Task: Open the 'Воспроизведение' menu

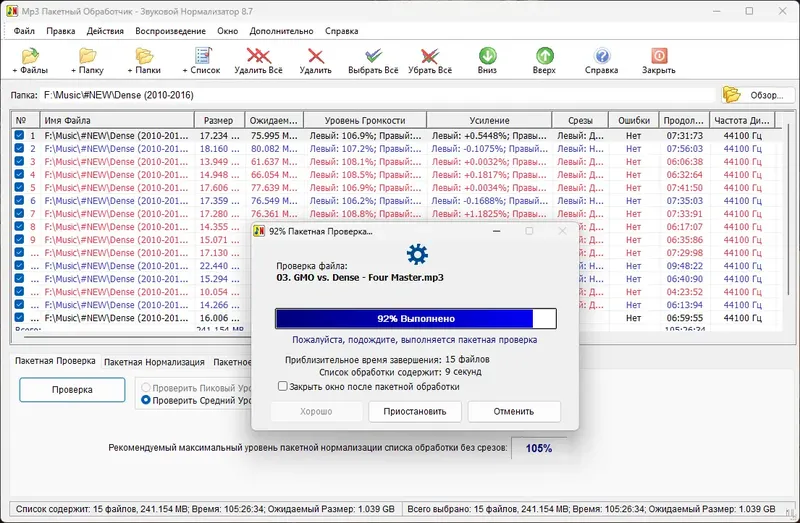Action: coord(170,31)
